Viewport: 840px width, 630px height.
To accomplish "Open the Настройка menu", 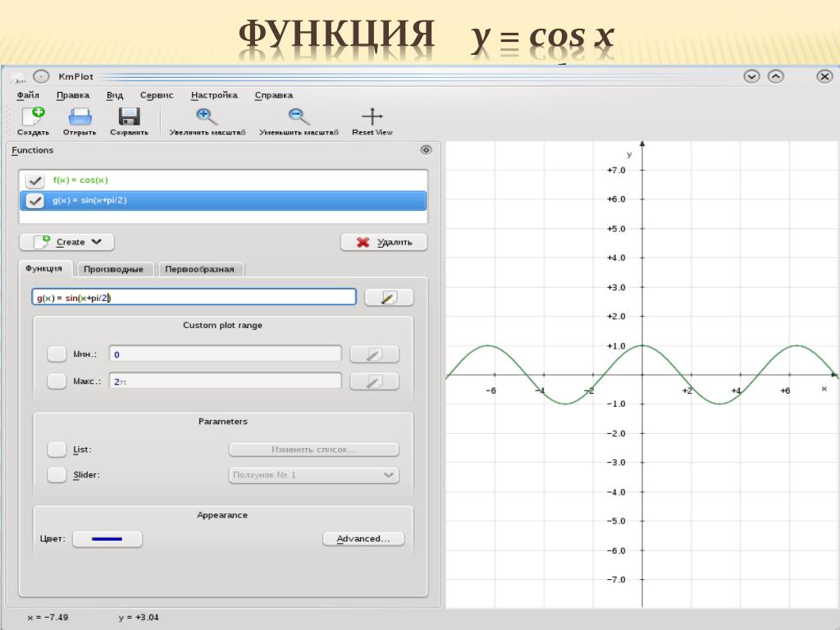I will (214, 95).
